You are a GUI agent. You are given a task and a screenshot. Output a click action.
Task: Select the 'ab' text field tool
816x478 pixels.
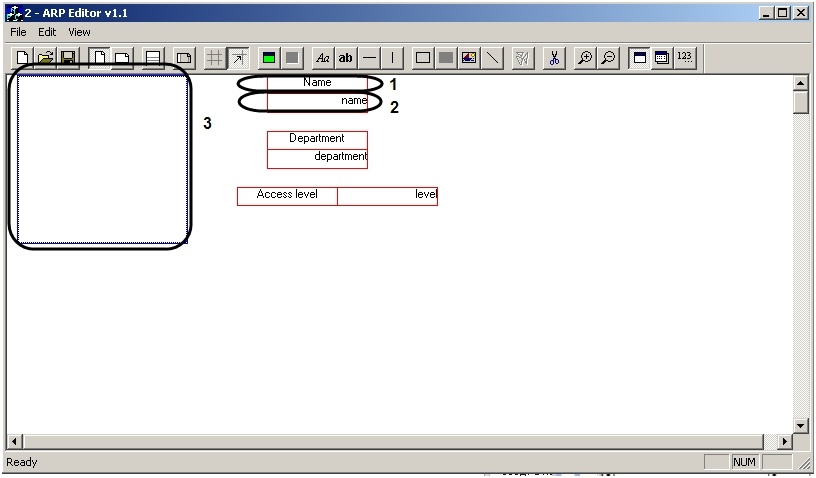pyautogui.click(x=346, y=58)
